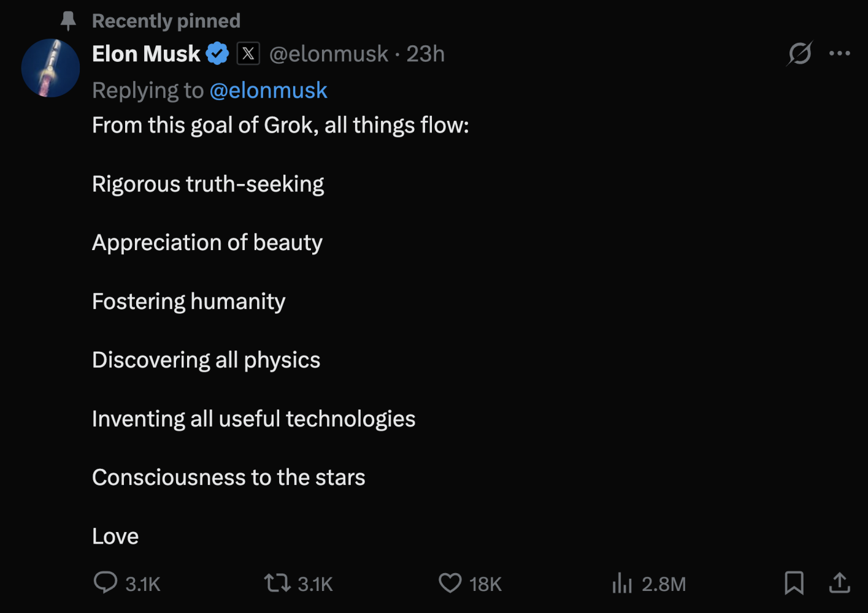Open the Grok slashed-circle icon
Screen dimensions: 868x613
[x=799, y=54]
